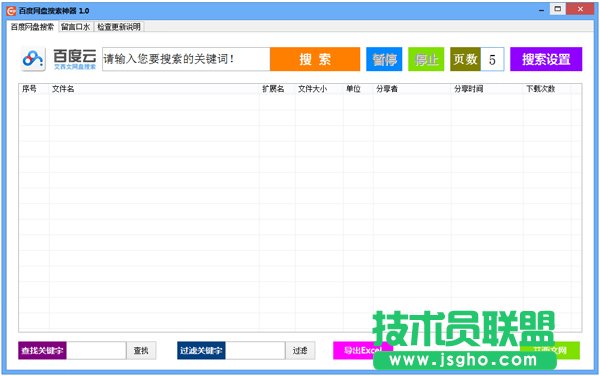Viewport: 600px width, 376px height.
Task: Stop the search with green 停止 button
Action: point(426,59)
